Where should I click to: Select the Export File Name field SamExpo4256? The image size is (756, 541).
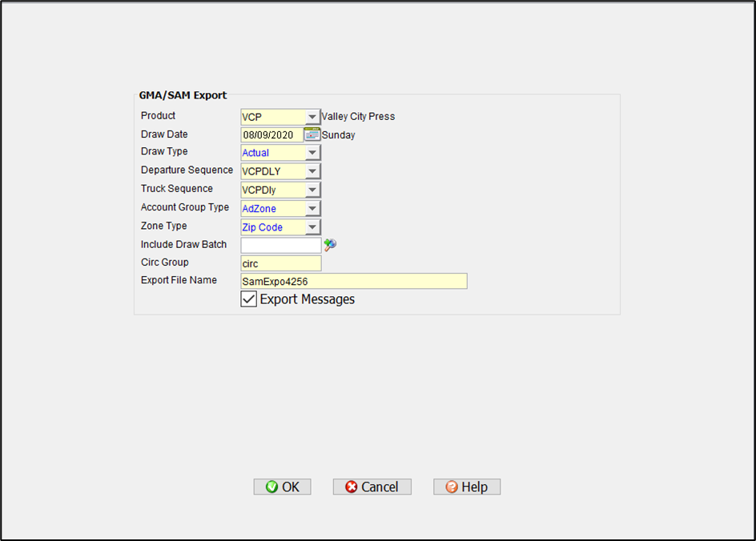(x=353, y=282)
